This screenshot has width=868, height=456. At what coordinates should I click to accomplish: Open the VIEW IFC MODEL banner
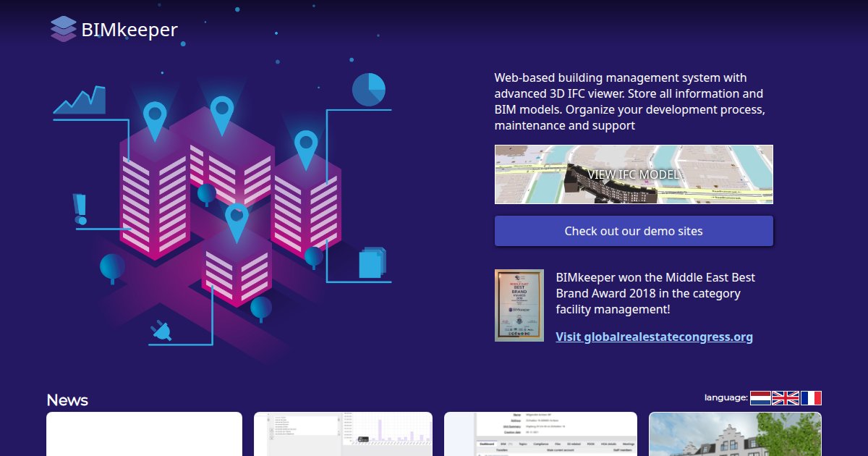(634, 174)
